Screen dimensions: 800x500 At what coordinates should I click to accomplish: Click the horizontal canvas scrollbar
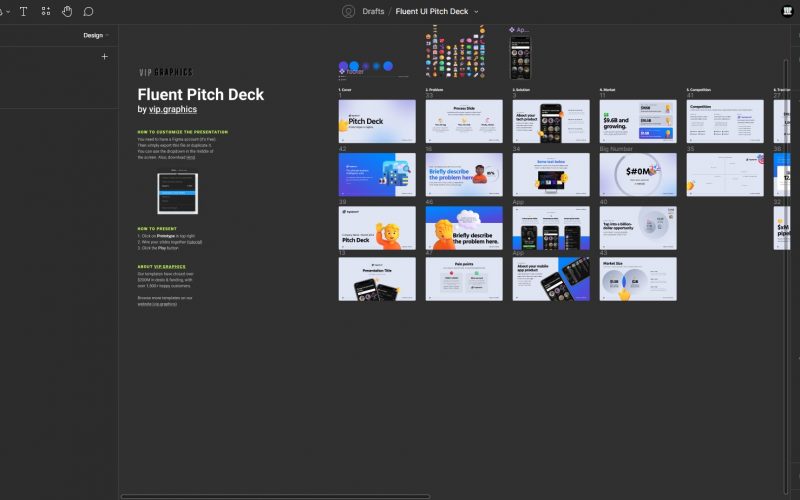pyautogui.click(x=276, y=496)
